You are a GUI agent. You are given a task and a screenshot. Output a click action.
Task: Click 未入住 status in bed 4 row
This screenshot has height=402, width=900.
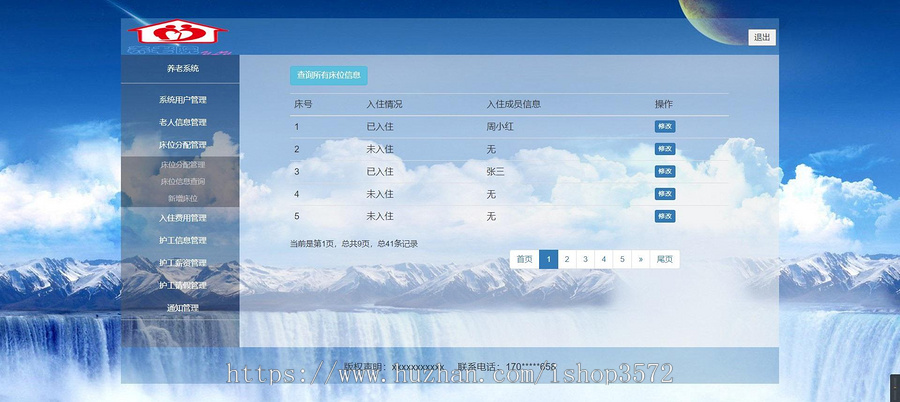click(380, 194)
